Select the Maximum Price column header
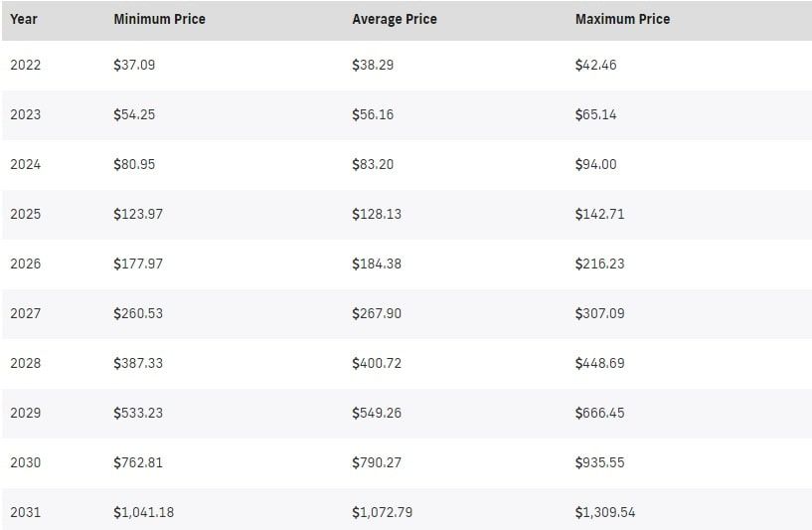 tap(622, 19)
